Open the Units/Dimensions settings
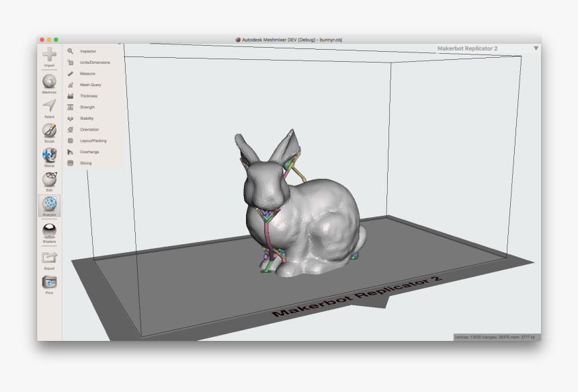Viewport: 578px width, 392px height. (87, 62)
